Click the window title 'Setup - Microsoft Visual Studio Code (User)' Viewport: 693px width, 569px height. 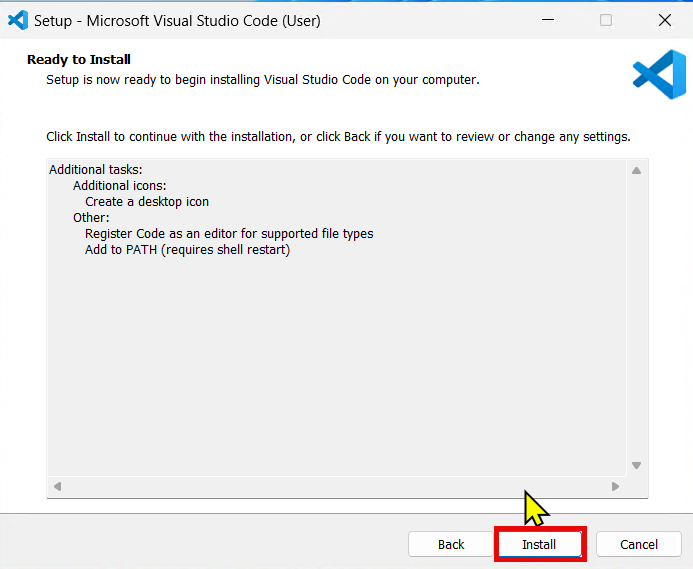point(177,21)
